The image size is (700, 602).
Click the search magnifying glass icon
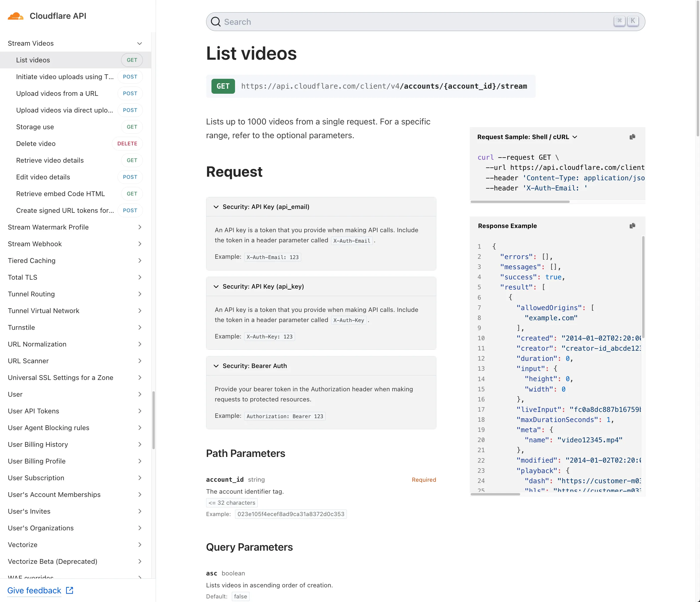[x=216, y=21]
